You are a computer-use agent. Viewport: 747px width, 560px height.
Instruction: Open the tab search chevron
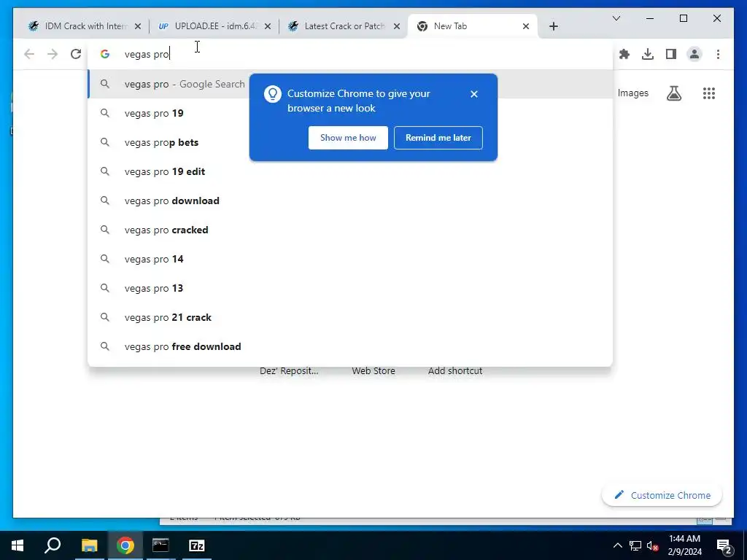616,18
